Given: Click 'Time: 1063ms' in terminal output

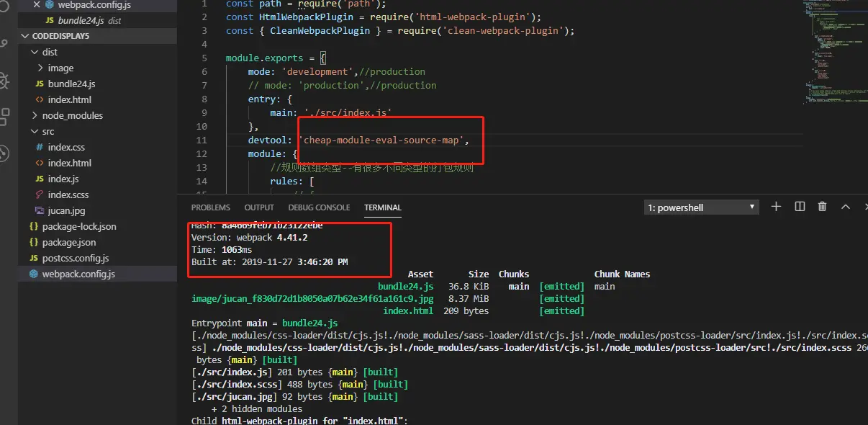Looking at the screenshot, I should click(x=222, y=249).
